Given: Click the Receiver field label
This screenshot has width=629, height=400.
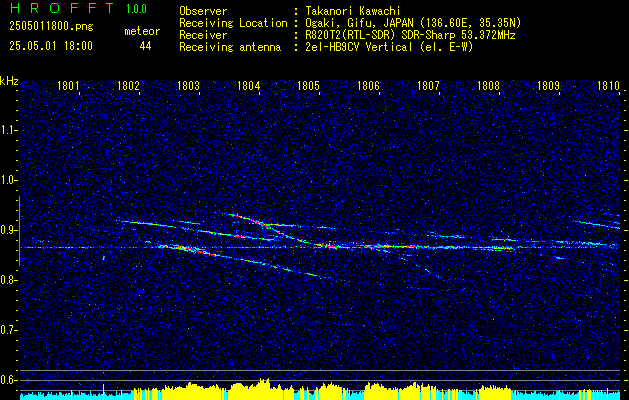Looking at the screenshot, I should pos(203,35).
